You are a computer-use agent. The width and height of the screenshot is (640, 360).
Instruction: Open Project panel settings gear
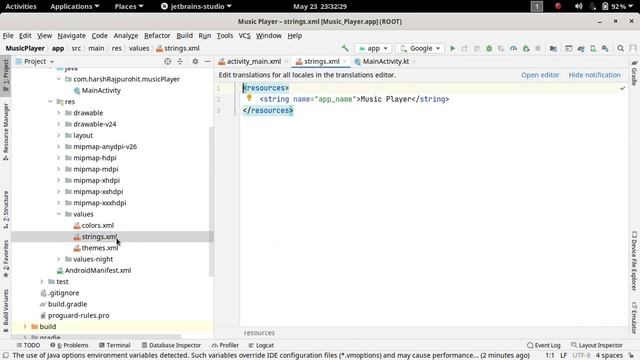coord(195,61)
